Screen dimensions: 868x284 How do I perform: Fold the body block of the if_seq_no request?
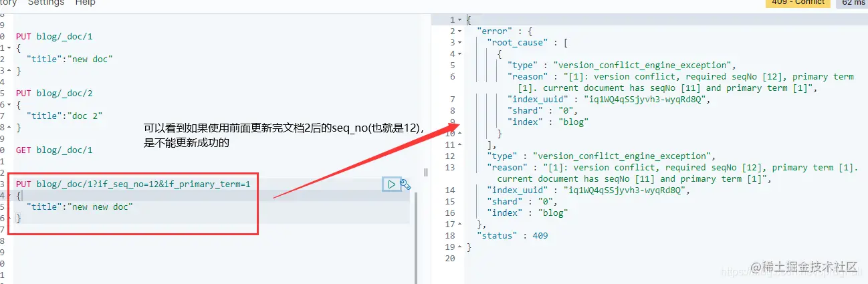pos(9,196)
